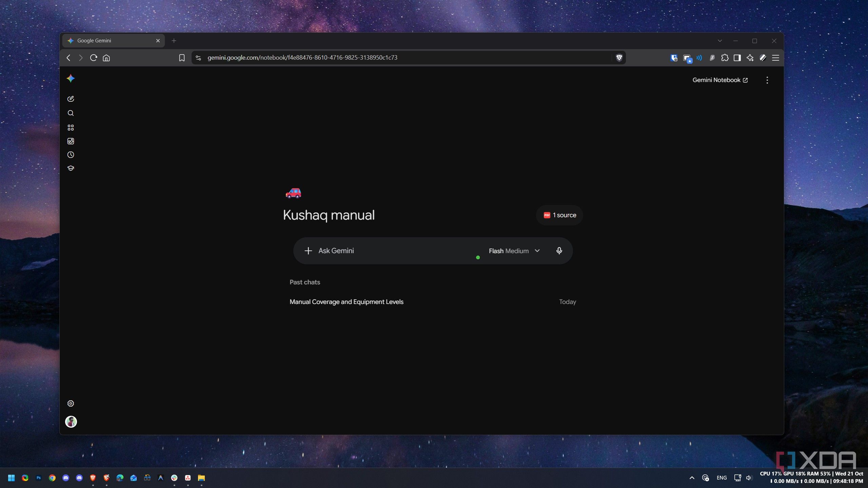The width and height of the screenshot is (868, 488).
Task: Open the graduation cap icon in sidebar
Action: coord(71,168)
